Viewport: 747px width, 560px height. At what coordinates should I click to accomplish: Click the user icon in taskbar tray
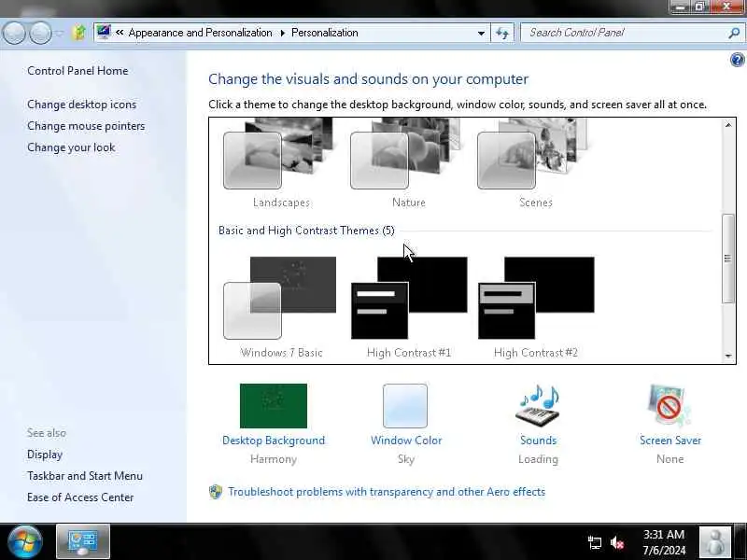pos(714,542)
